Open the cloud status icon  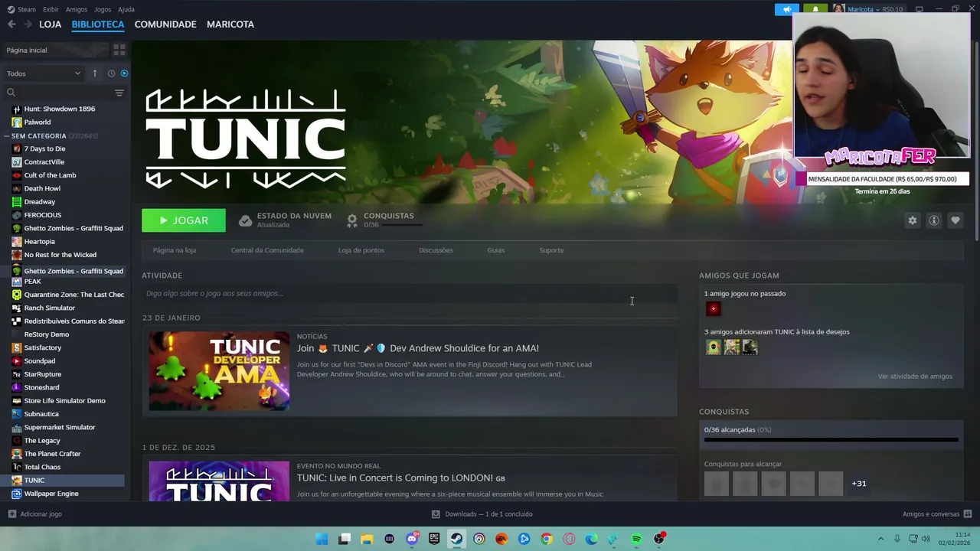click(x=245, y=220)
